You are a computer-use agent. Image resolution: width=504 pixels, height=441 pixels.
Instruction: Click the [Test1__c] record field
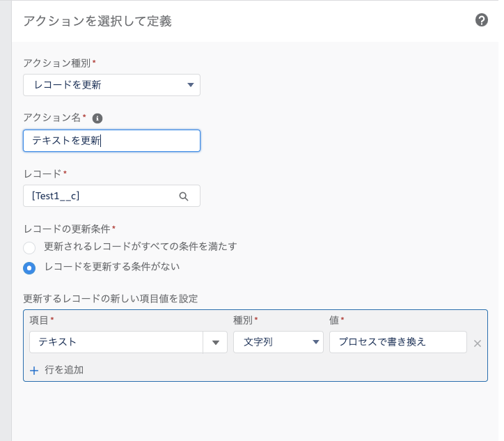(111, 196)
